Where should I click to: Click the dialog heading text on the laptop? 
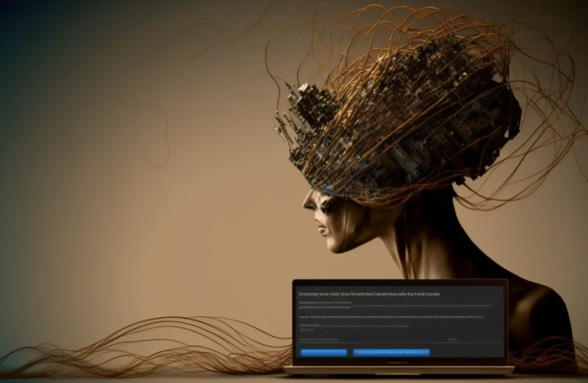pyautogui.click(x=369, y=293)
